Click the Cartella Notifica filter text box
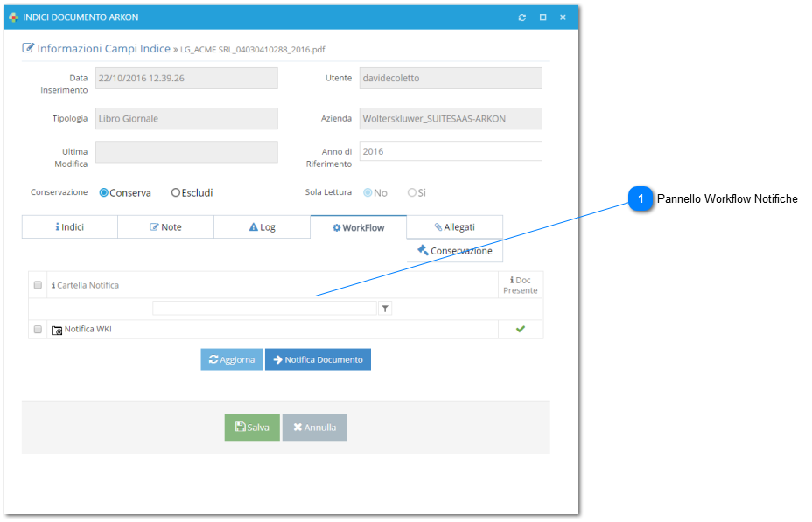This screenshot has height=522, width=812. [264, 309]
